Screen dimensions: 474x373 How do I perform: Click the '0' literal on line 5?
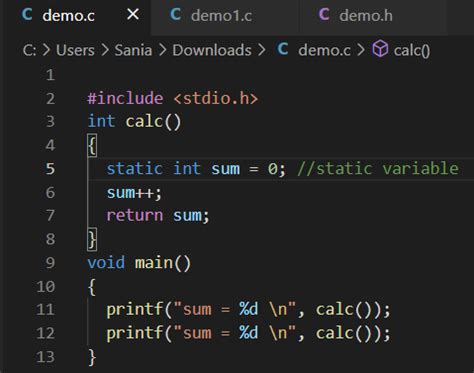click(x=272, y=169)
